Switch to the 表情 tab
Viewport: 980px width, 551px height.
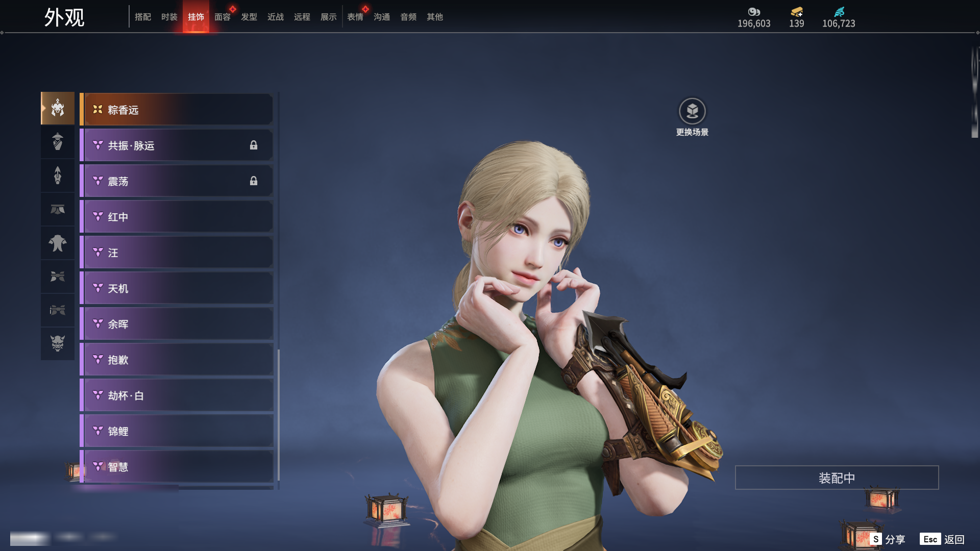355,17
